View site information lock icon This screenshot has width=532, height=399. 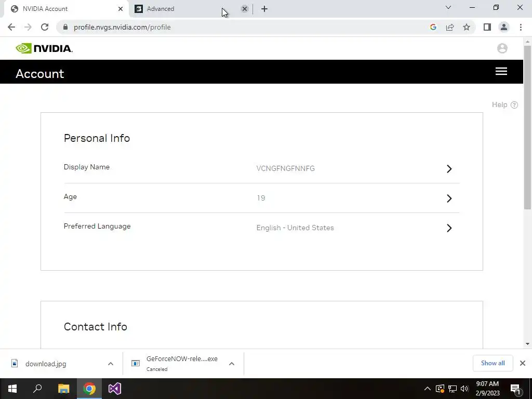click(x=65, y=27)
